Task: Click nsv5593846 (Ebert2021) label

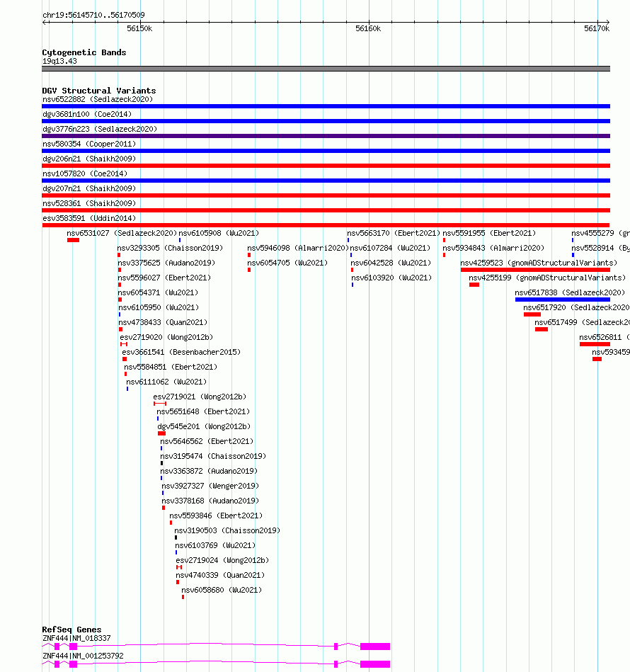Action: 216,516
